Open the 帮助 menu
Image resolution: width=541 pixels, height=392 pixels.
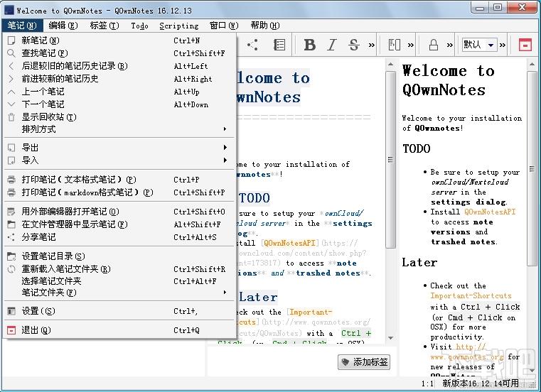(x=265, y=26)
